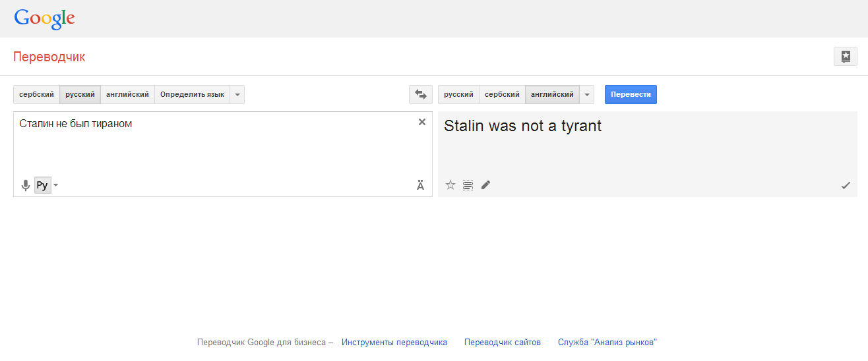Click the select-all translation text icon
The height and width of the screenshot is (361, 868).
pos(468,185)
